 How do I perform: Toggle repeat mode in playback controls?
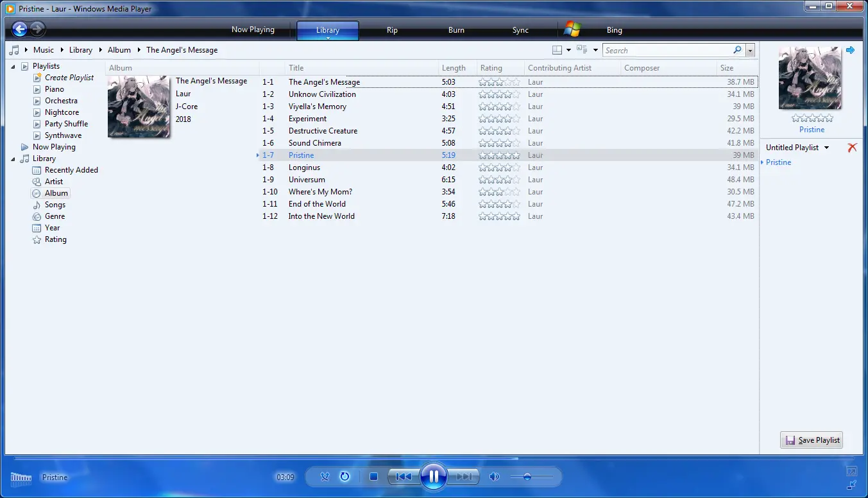pos(345,477)
